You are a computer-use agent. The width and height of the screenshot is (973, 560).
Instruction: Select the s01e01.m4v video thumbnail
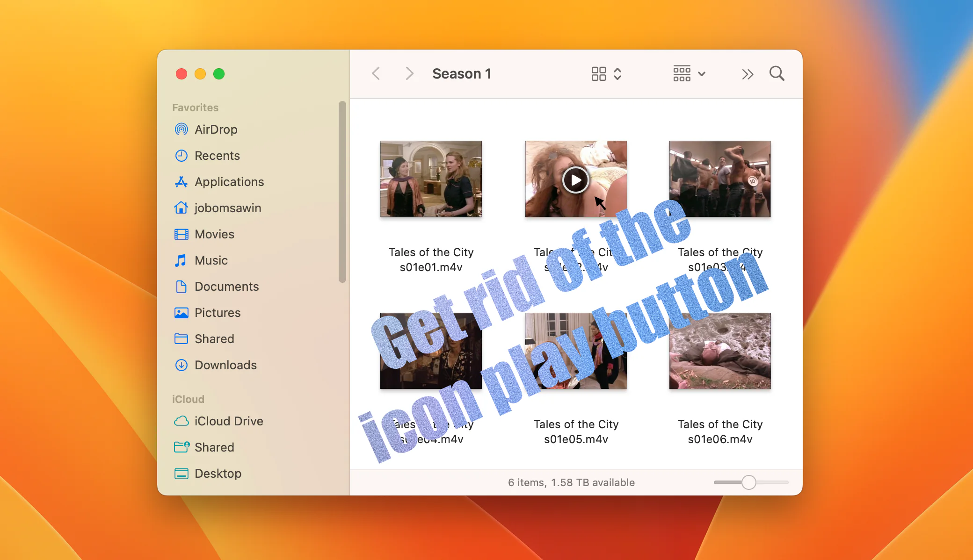click(x=431, y=179)
